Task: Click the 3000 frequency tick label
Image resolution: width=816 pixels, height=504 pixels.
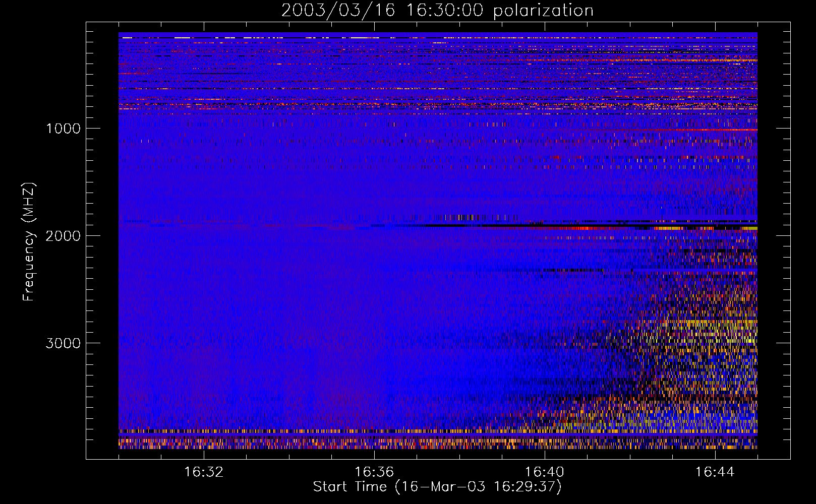Action: coord(63,343)
